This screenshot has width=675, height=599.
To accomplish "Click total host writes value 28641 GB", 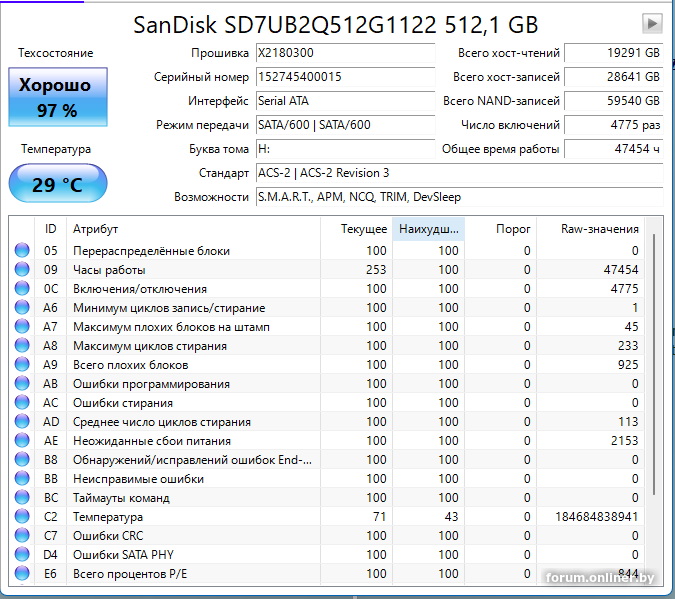I will [613, 77].
